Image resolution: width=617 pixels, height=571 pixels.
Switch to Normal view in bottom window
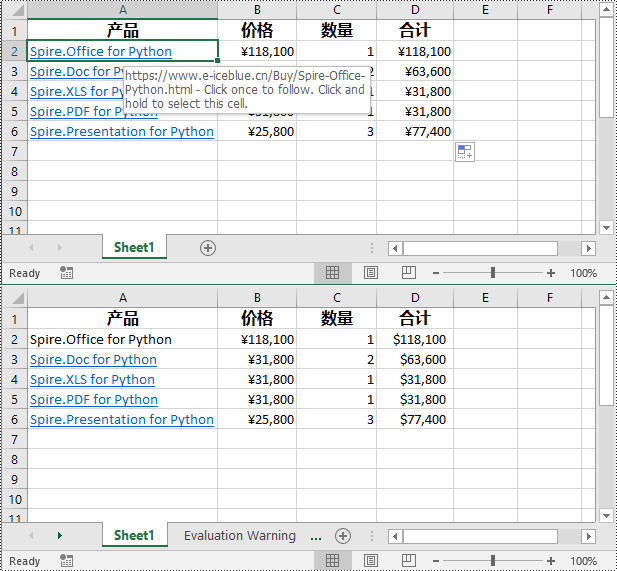pyautogui.click(x=333, y=561)
